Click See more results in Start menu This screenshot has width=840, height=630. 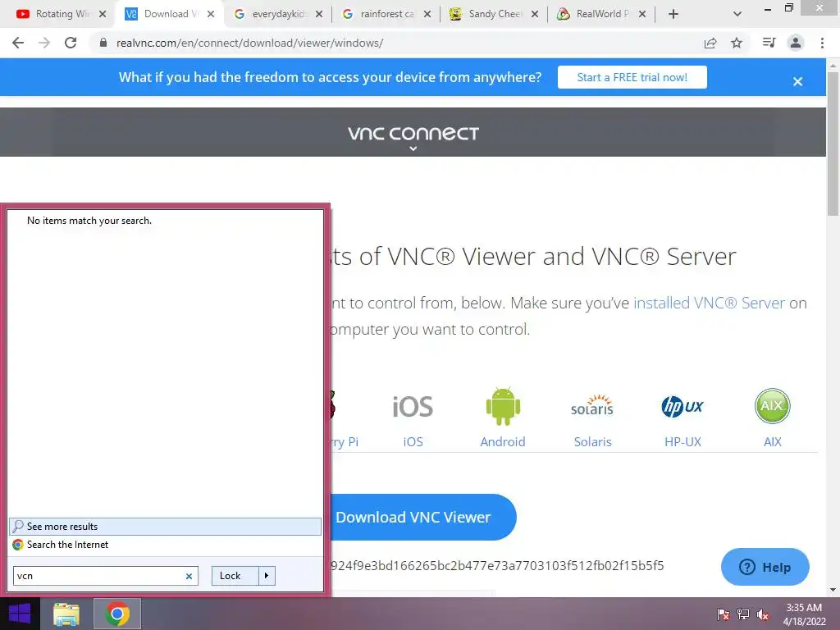tap(165, 527)
